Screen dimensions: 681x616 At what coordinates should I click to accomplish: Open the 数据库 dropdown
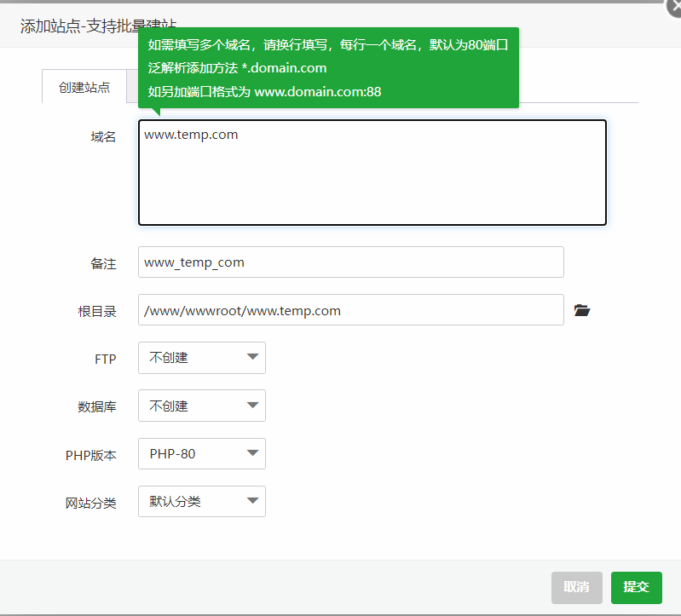coord(202,406)
